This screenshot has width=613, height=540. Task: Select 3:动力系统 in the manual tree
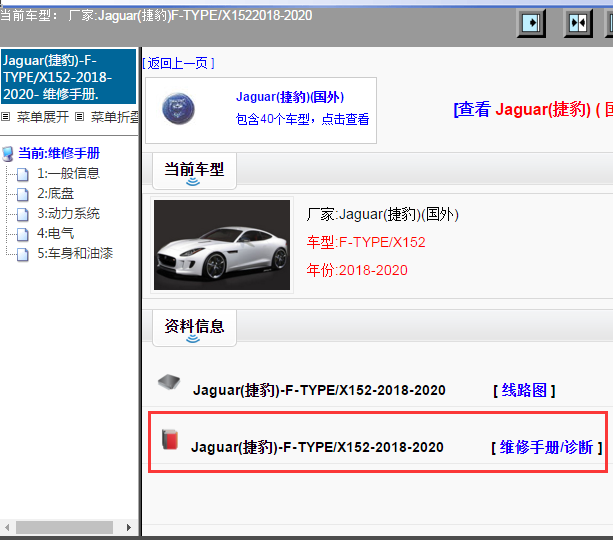coord(68,213)
